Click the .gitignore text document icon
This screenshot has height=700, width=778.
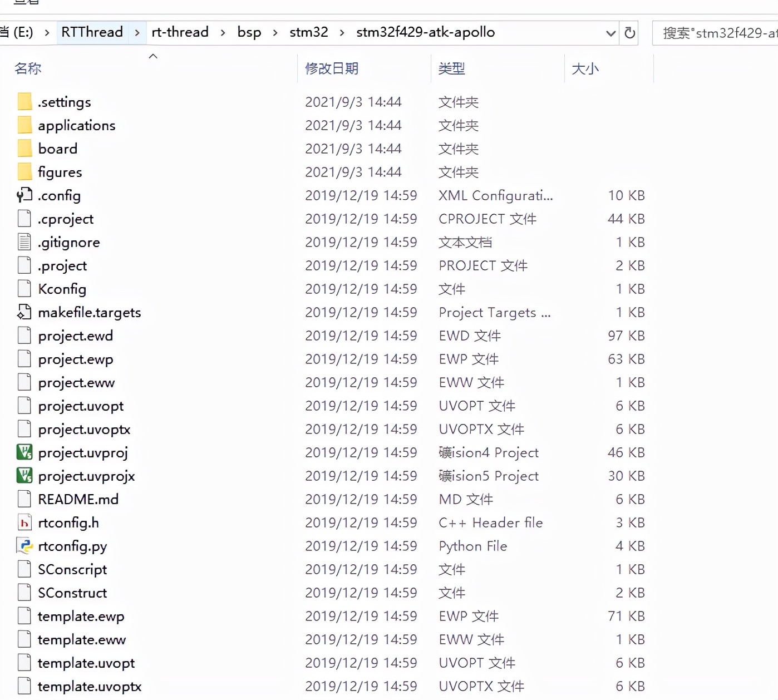tap(23, 242)
